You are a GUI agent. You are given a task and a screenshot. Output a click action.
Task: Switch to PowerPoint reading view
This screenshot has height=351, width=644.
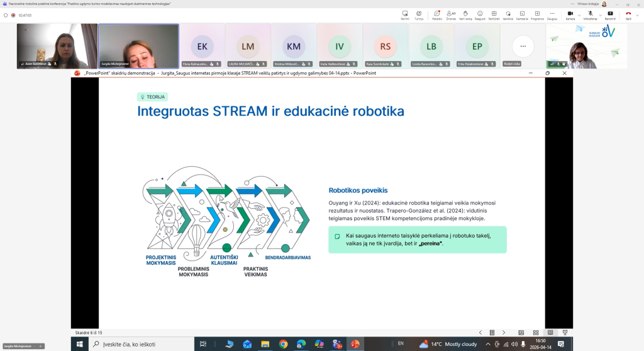click(x=550, y=332)
